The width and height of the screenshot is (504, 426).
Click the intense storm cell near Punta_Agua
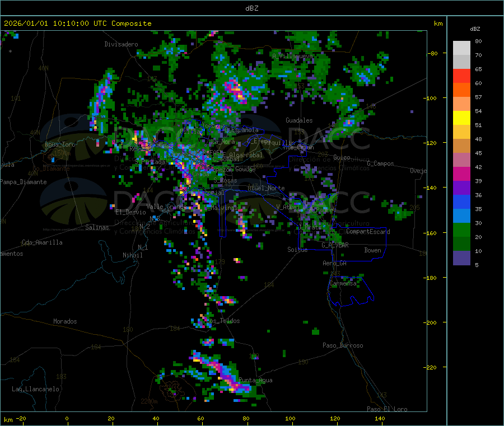[222, 373]
